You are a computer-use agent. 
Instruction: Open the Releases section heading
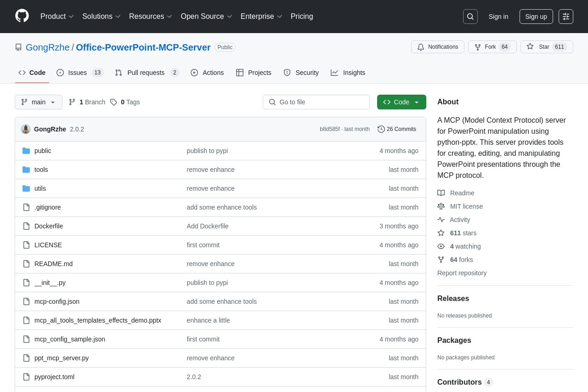click(x=453, y=299)
